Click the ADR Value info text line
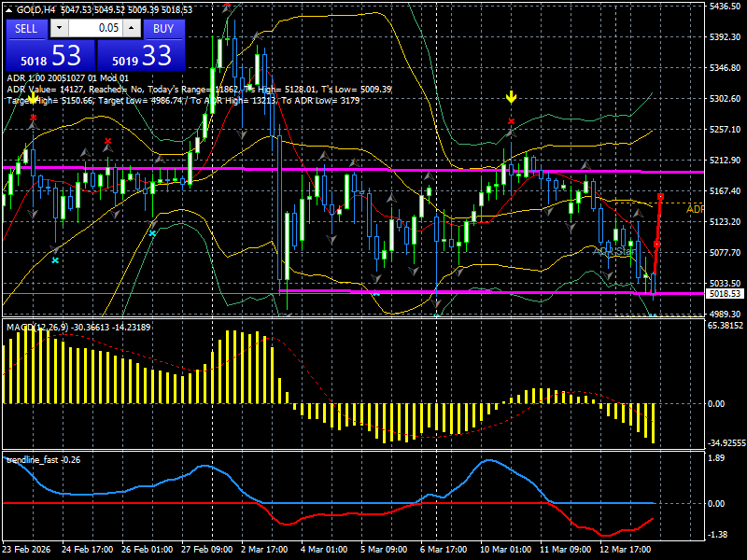The height and width of the screenshot is (560, 747). (199, 90)
